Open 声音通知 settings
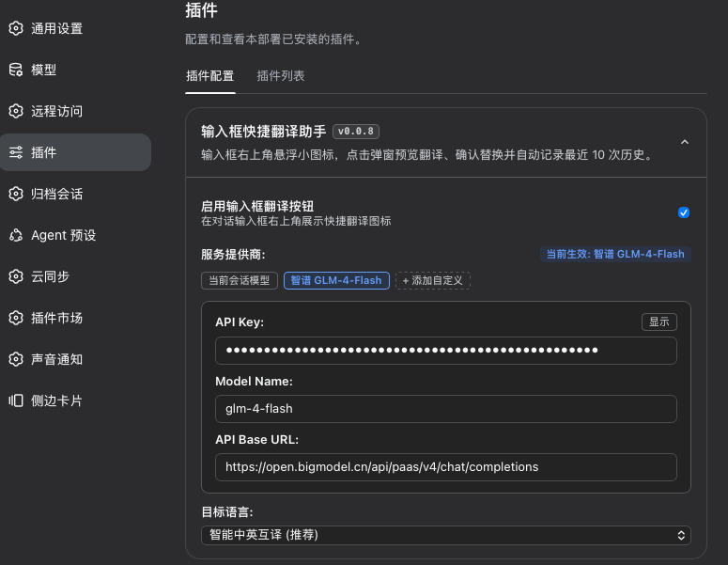The image size is (728, 565). point(75,359)
